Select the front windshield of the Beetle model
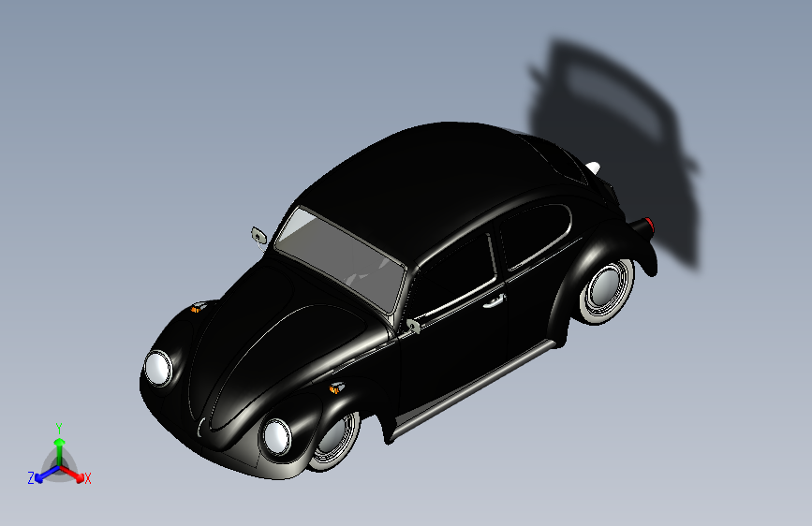The height and width of the screenshot is (526, 812). [340, 260]
